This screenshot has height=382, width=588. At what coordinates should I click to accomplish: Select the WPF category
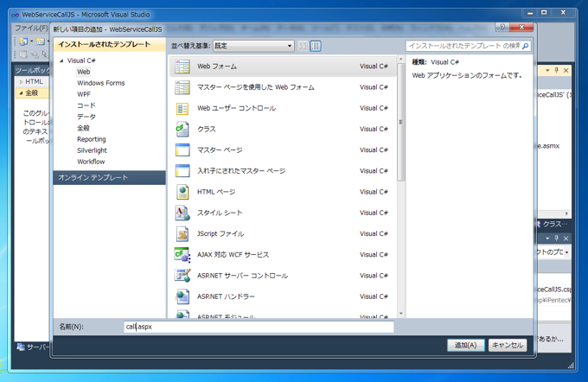84,94
